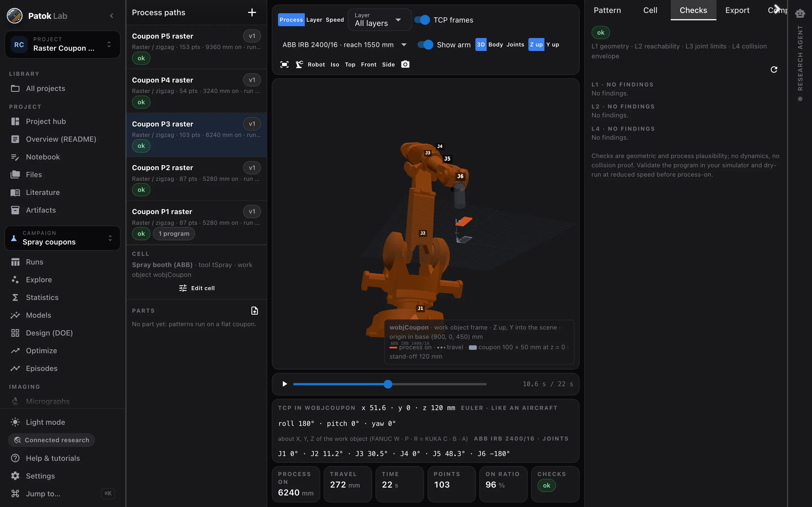The width and height of the screenshot is (812, 507).
Task: Expand the ABB IRB 2400/16 robot dropdown
Action: tap(344, 45)
